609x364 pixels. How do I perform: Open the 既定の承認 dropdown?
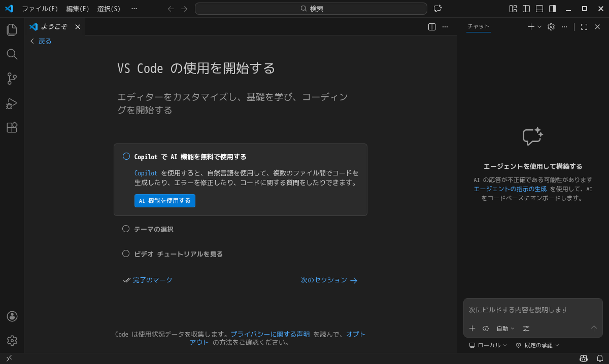[537, 345]
